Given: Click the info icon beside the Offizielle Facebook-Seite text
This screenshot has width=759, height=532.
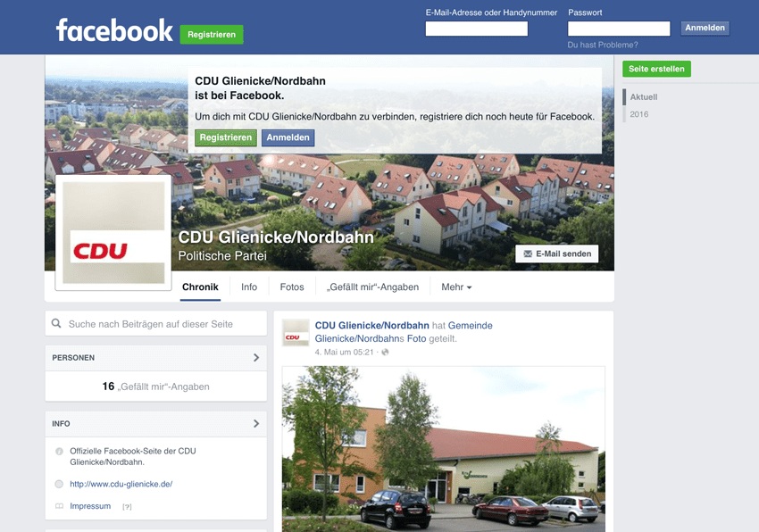Looking at the screenshot, I should tap(59, 451).
